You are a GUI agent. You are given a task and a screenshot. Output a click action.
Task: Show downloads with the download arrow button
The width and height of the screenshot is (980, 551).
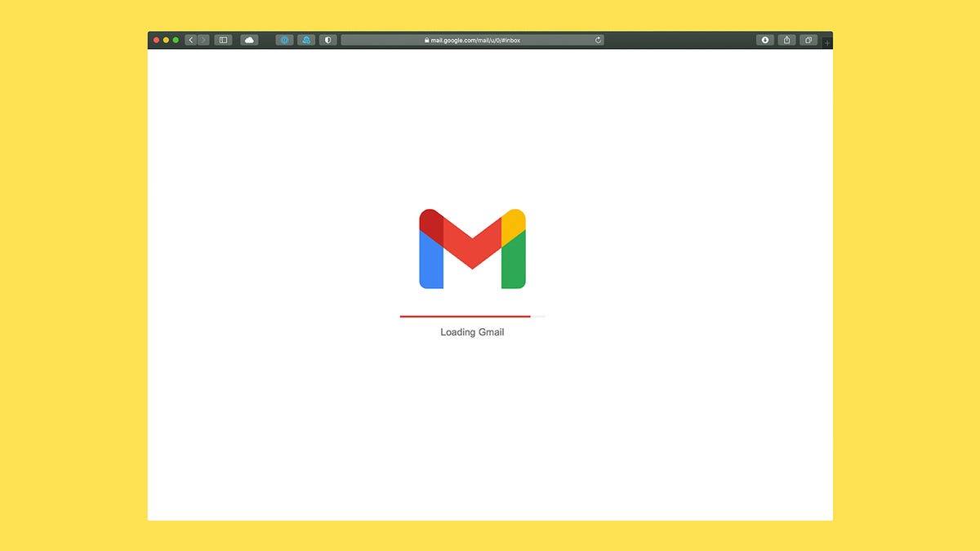(765, 40)
